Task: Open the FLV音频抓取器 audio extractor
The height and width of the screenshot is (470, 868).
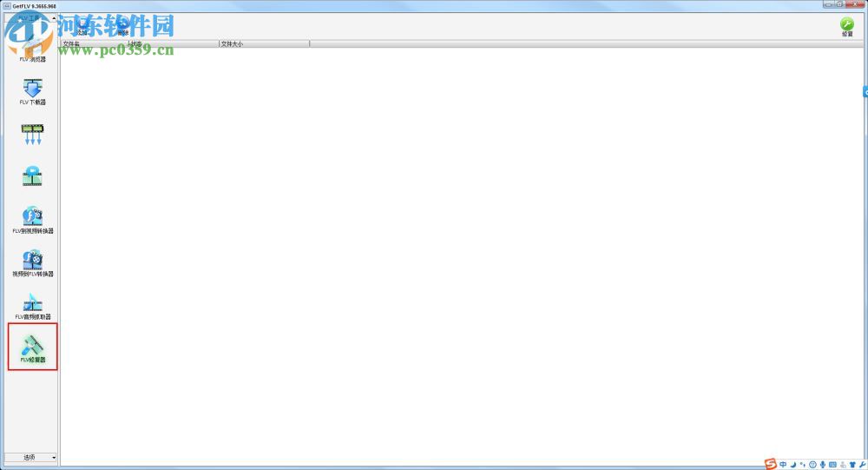Action: [x=33, y=307]
